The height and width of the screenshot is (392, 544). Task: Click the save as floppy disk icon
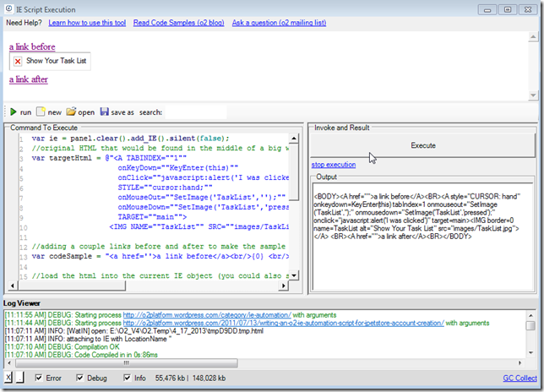104,112
